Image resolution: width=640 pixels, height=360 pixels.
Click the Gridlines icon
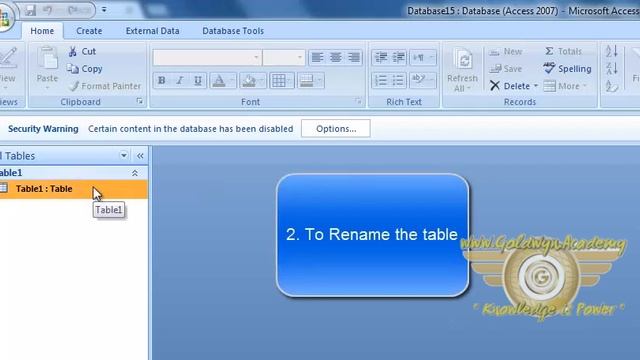(279, 80)
